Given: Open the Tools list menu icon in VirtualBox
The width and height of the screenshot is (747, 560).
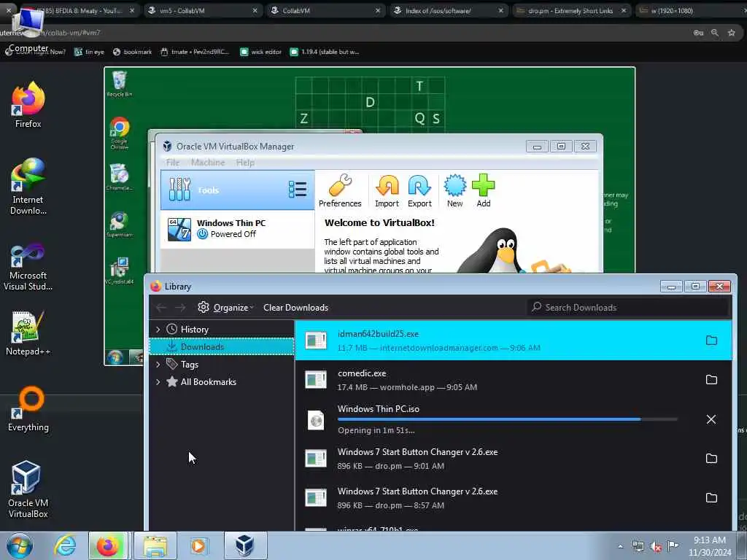Looking at the screenshot, I should coord(298,190).
